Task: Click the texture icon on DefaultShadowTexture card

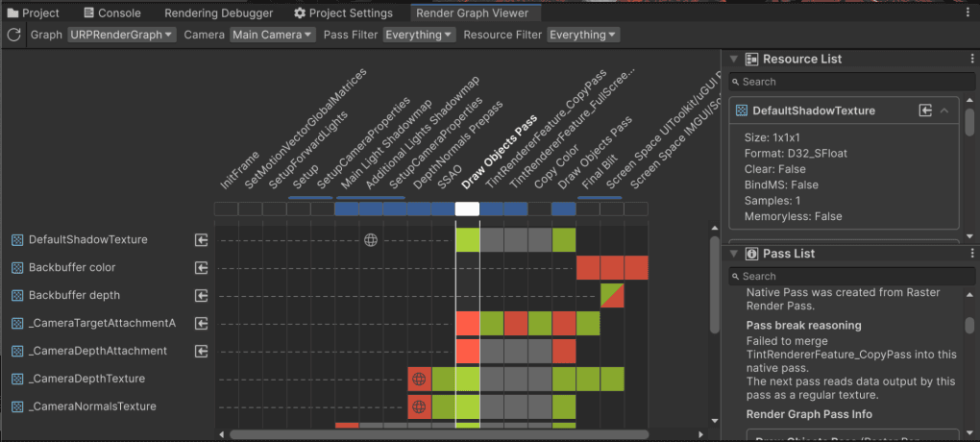Action: pos(742,110)
